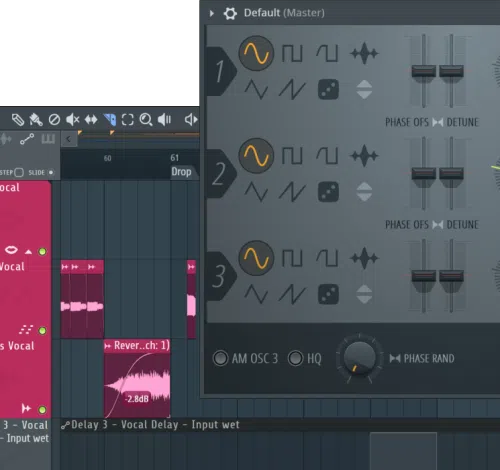This screenshot has width=500, height=470.
Task: Click oscillator 2 phase offset slider
Action: [424, 174]
